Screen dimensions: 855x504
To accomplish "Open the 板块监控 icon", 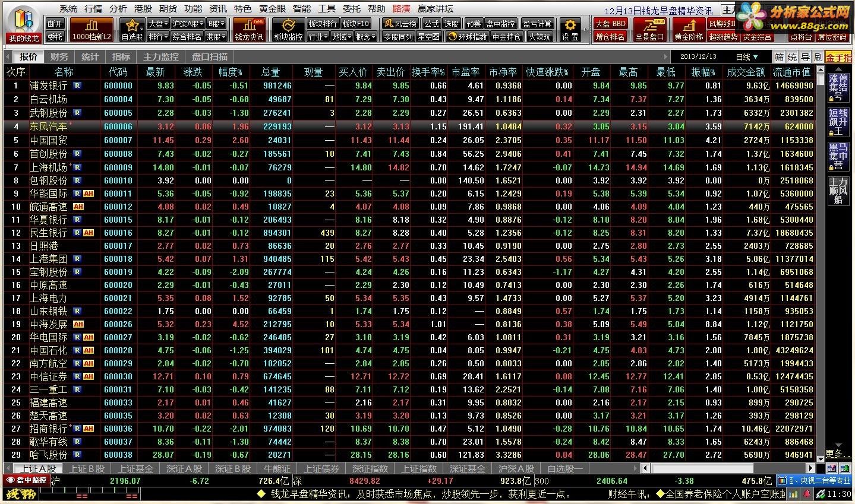I will [288, 29].
